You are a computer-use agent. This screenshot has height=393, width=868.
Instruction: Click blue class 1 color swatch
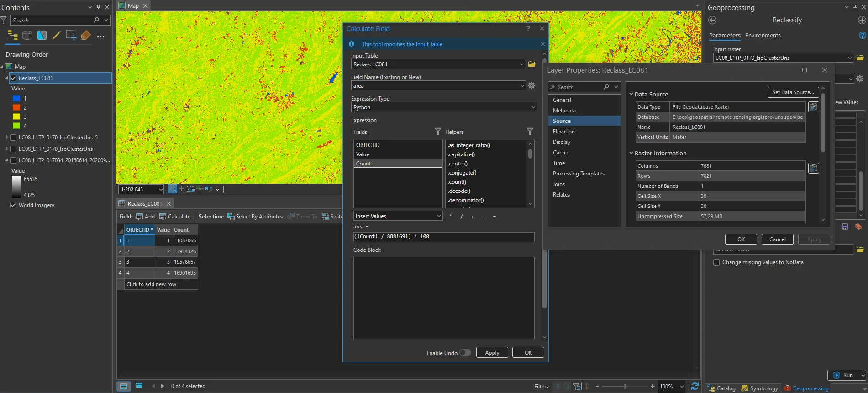[x=16, y=98]
